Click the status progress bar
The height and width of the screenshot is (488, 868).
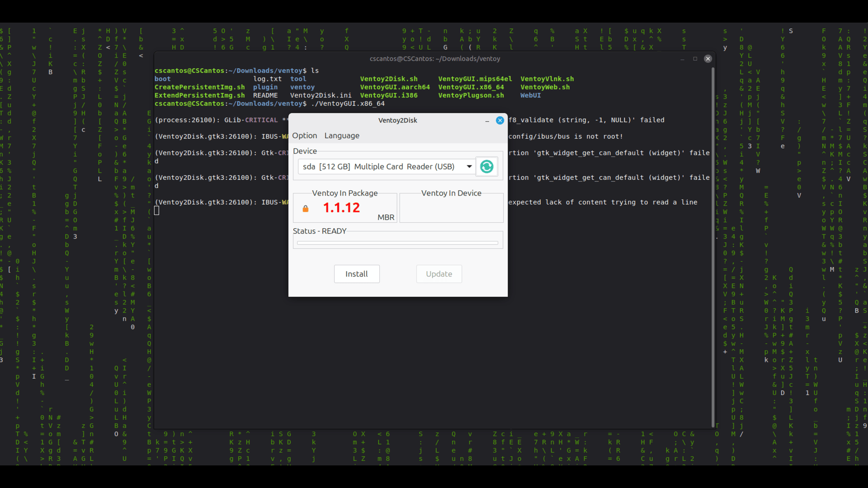pyautogui.click(x=397, y=243)
